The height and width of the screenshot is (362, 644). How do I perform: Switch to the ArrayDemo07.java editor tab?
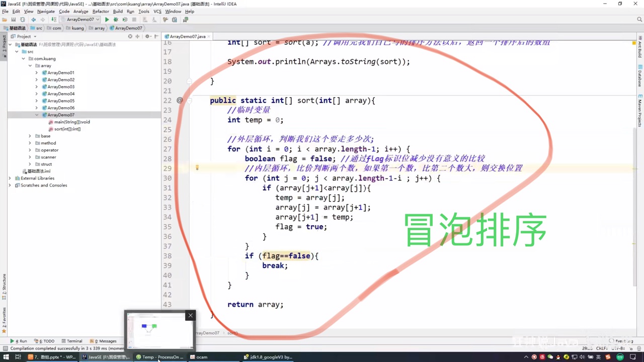click(x=187, y=36)
